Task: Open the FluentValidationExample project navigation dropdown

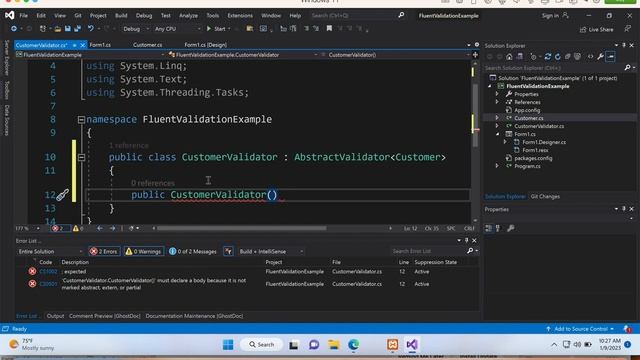Action: [90, 55]
